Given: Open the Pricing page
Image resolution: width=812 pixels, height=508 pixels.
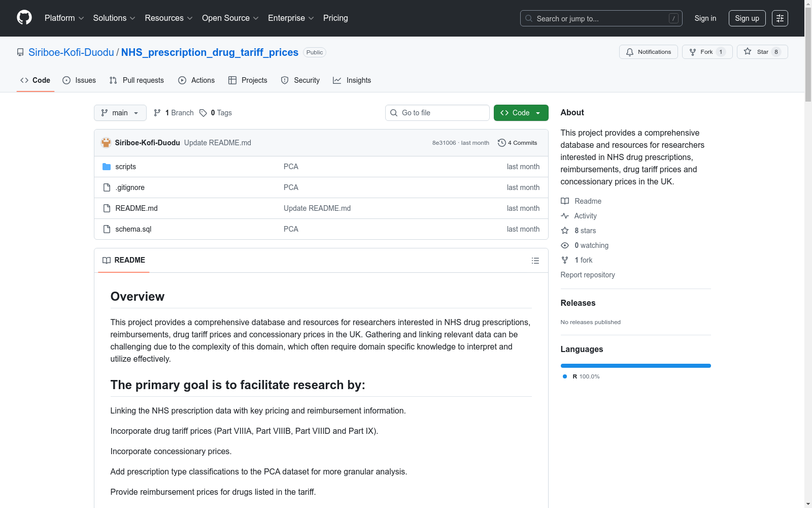Looking at the screenshot, I should click(335, 18).
